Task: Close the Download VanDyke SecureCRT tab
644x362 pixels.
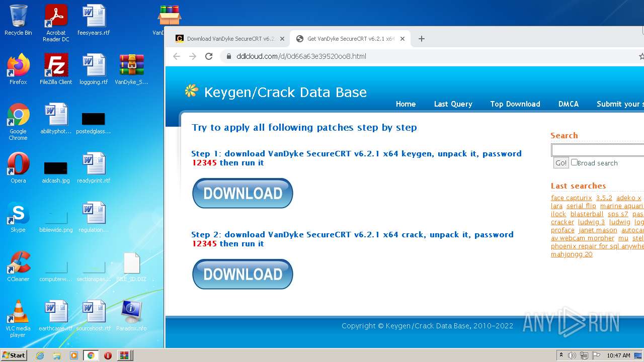Action: coord(282,39)
